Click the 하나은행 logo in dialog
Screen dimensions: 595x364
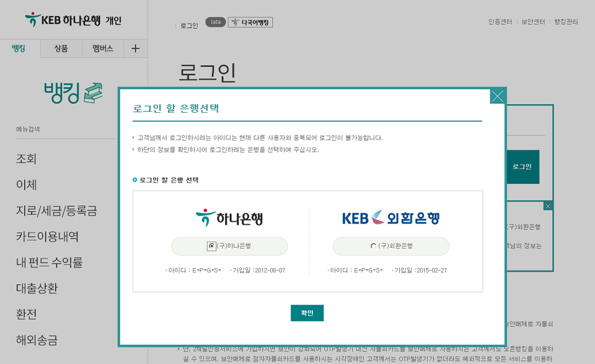[x=229, y=218]
